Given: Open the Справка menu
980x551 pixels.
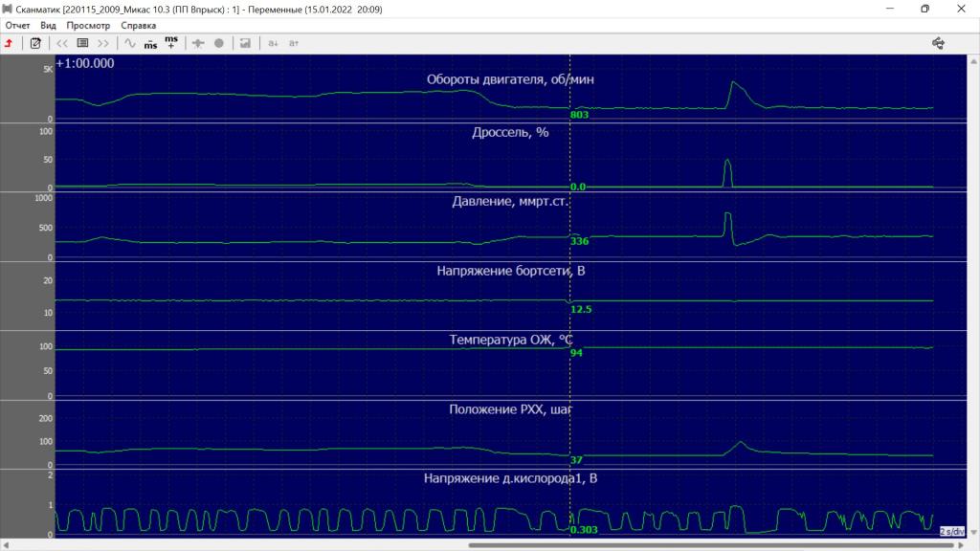Looking at the screenshot, I should (138, 26).
